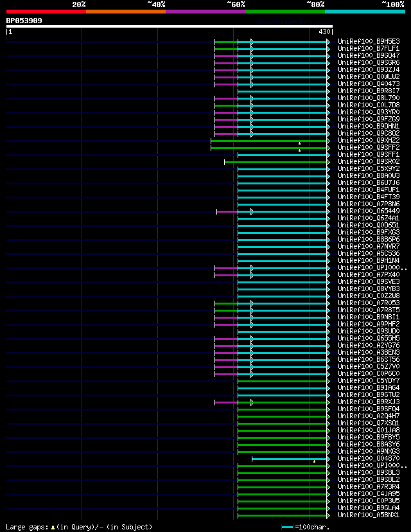View subject UniRef100_A7R053
Screen dimensions: 411x532
[x=369, y=303]
